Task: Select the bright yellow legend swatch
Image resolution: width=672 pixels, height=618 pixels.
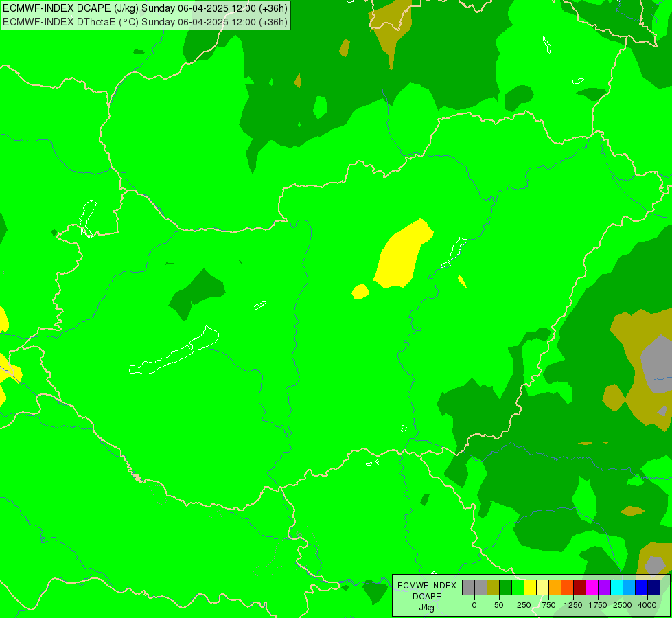Action: click(x=530, y=588)
